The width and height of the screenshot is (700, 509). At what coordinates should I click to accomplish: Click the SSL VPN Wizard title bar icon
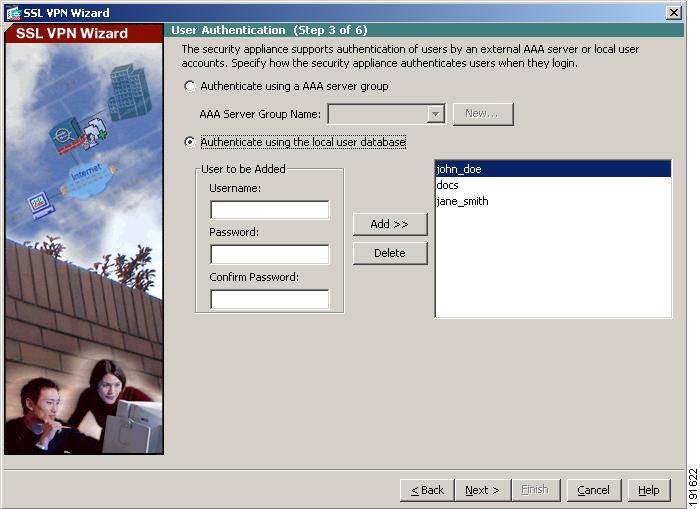[13, 13]
